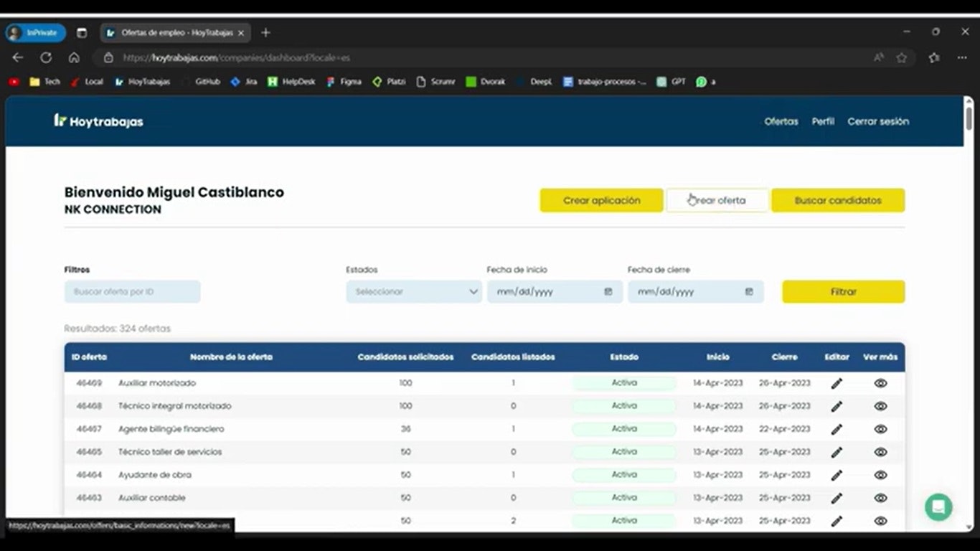Viewport: 980px width, 551px height.
Task: Click the Resultados: 324 ofertas text
Action: coord(118,329)
